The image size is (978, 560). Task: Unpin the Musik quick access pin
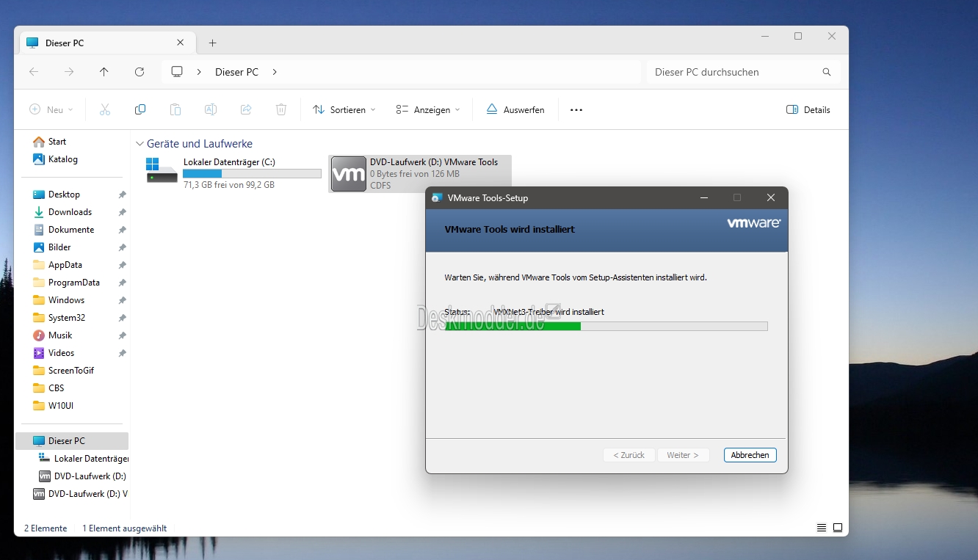(x=122, y=335)
